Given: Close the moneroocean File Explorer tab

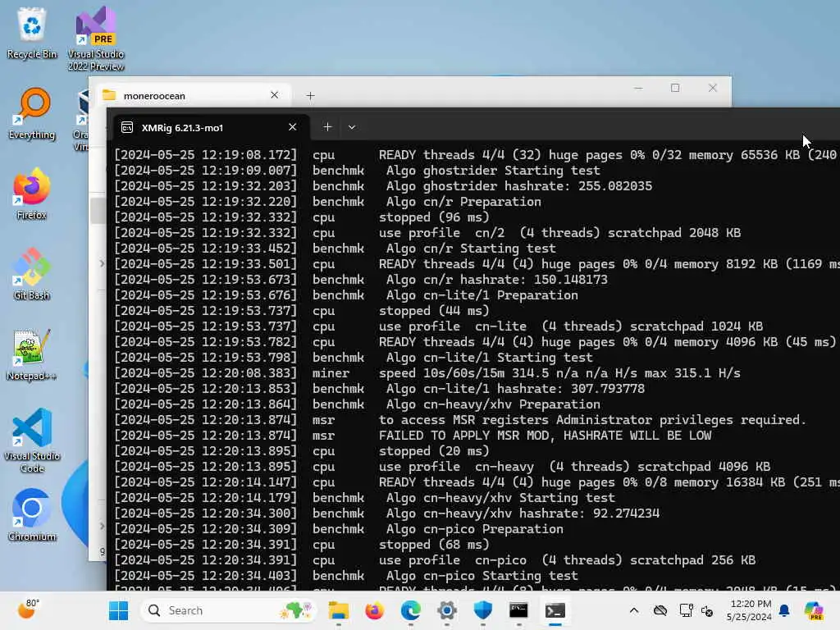Looking at the screenshot, I should tap(274, 95).
